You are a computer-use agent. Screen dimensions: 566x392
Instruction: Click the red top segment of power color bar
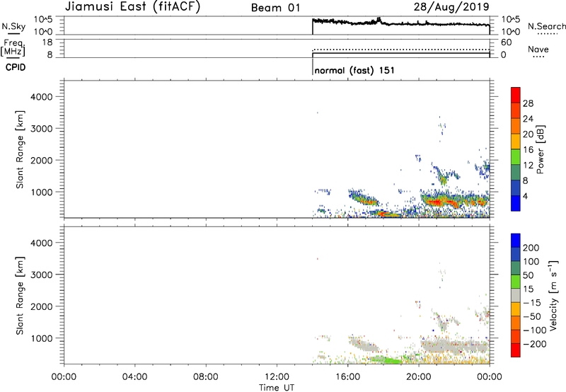coord(516,95)
